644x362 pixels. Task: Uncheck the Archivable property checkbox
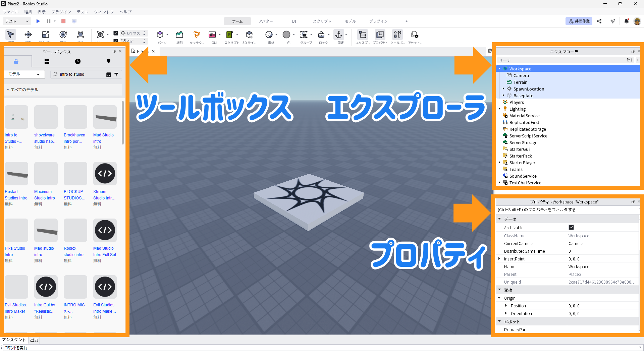(x=571, y=227)
